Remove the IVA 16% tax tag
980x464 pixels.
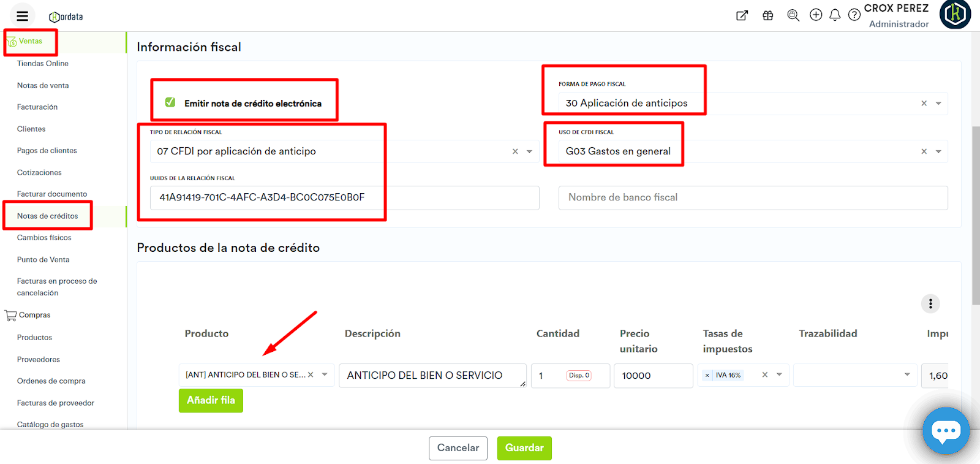point(707,375)
